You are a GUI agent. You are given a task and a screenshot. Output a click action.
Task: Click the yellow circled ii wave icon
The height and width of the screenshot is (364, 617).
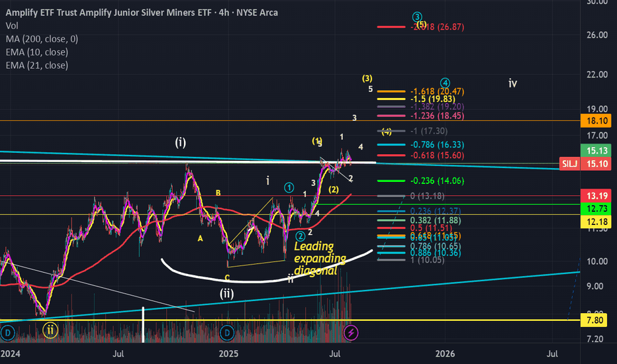(x=50, y=330)
